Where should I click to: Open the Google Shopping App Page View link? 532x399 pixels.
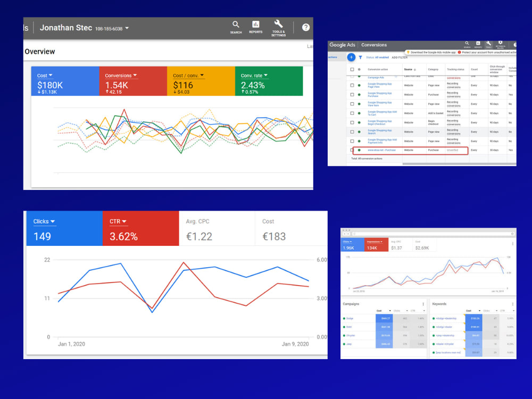(x=380, y=85)
